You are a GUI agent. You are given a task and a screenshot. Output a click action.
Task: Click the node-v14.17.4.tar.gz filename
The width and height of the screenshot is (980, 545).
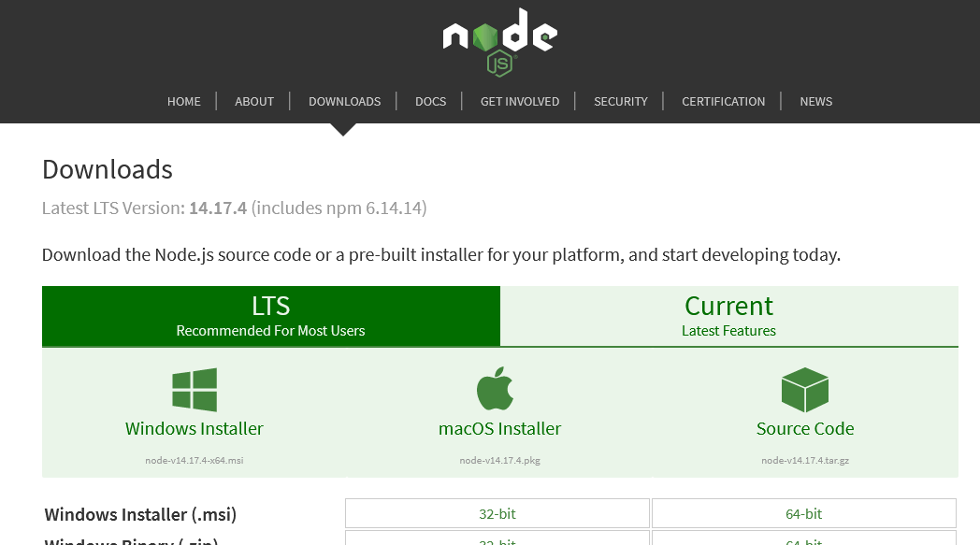805,461
